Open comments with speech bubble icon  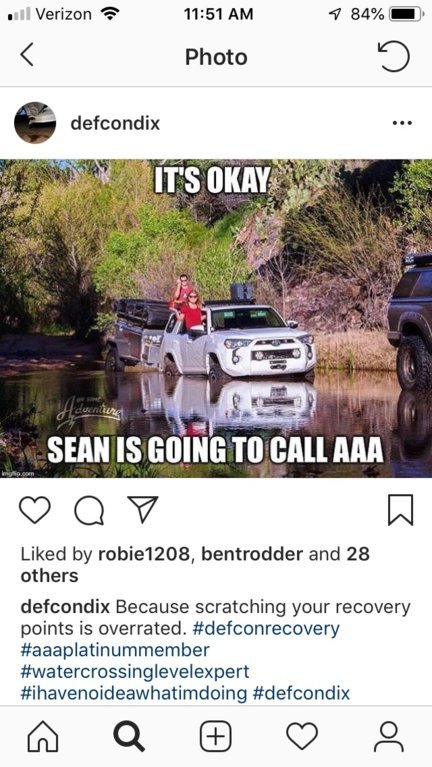(x=89, y=511)
